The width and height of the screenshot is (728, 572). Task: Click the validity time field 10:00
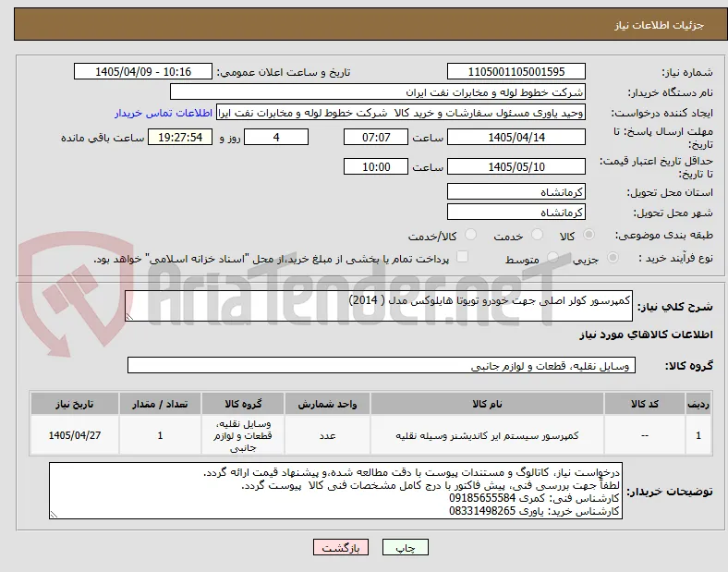click(x=376, y=166)
